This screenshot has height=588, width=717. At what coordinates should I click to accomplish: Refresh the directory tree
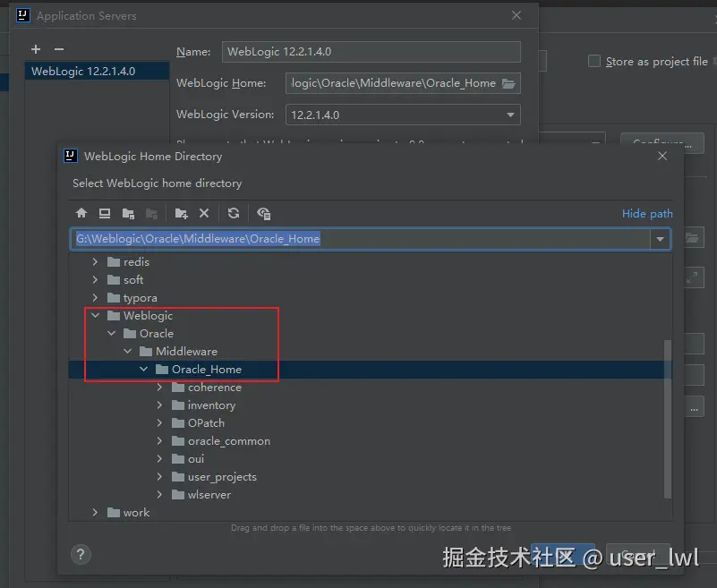[x=234, y=213]
